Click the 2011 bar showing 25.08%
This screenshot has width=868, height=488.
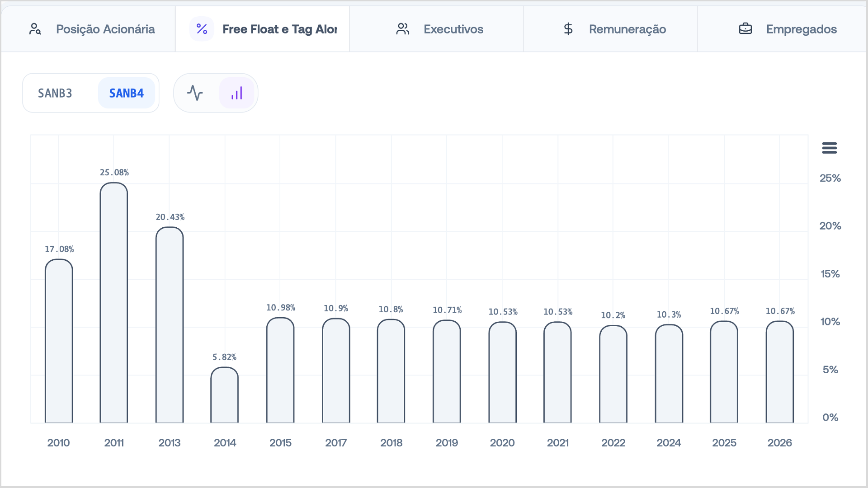click(114, 303)
